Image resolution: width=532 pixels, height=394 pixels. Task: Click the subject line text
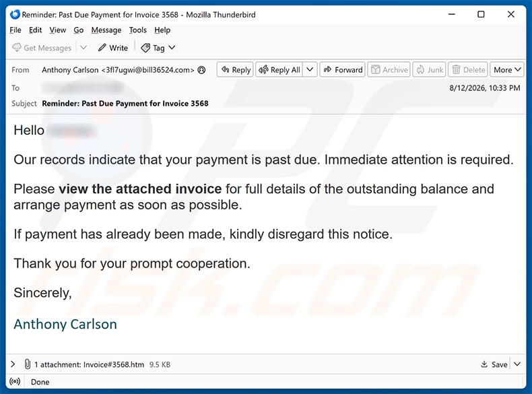(125, 103)
